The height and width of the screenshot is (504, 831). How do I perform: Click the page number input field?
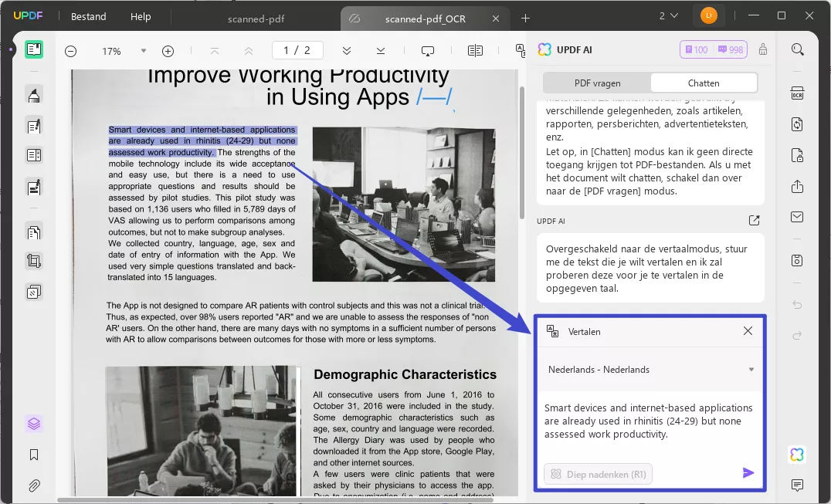click(x=297, y=51)
